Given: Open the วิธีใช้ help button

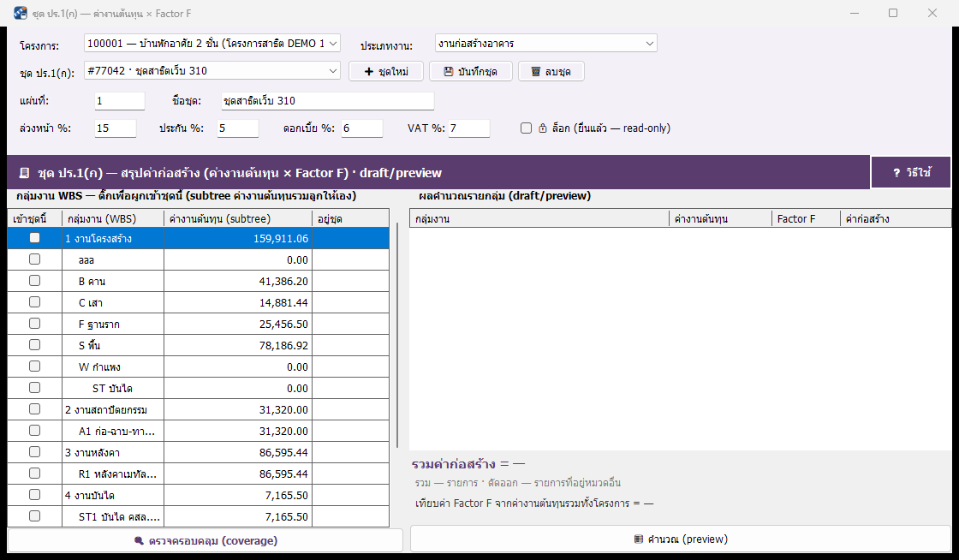Looking at the screenshot, I should 911,172.
